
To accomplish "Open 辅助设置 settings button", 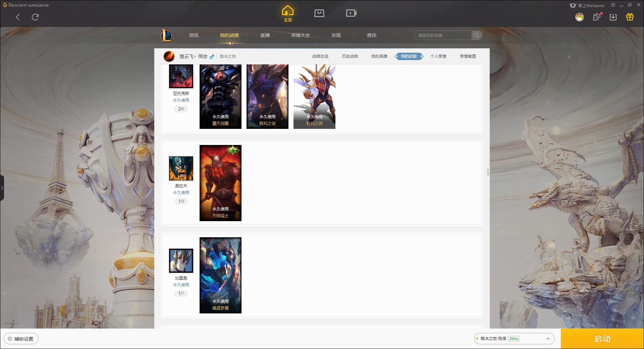I will 21,339.
